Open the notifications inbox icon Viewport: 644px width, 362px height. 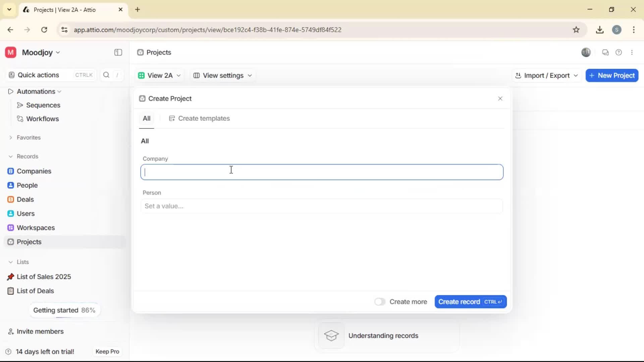tap(605, 53)
